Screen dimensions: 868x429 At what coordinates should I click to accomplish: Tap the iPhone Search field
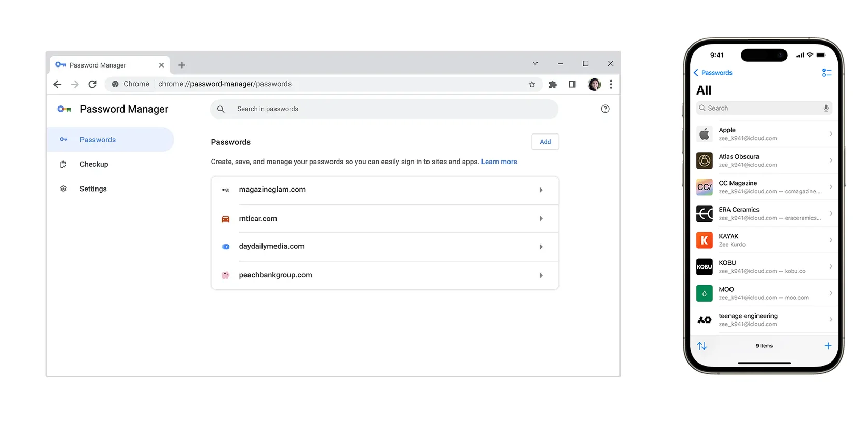click(x=764, y=108)
